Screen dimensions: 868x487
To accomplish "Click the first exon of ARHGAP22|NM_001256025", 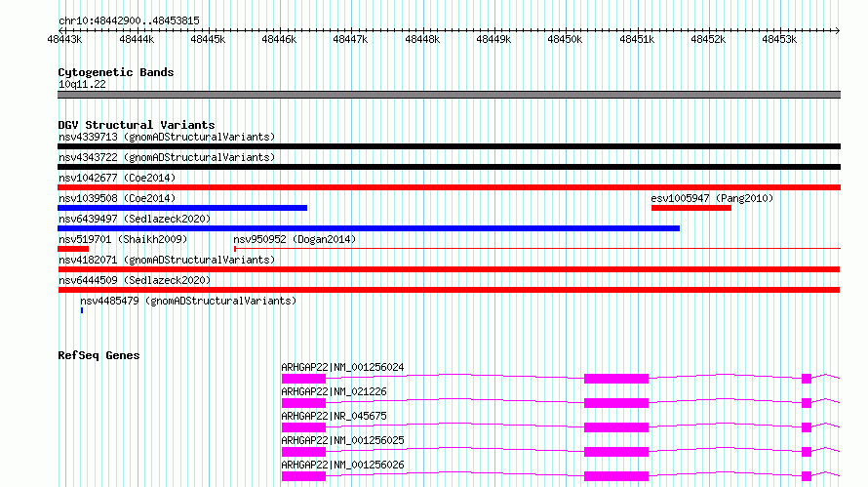I will click(304, 452).
